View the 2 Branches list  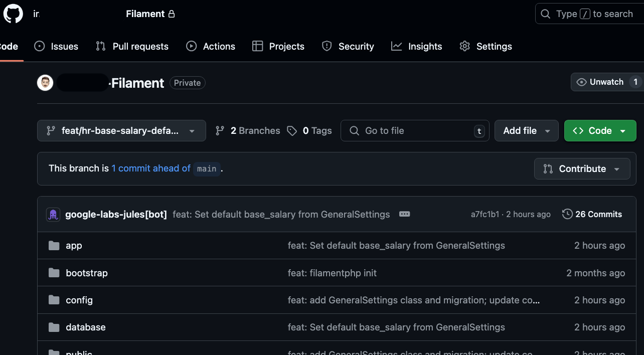[x=248, y=131]
